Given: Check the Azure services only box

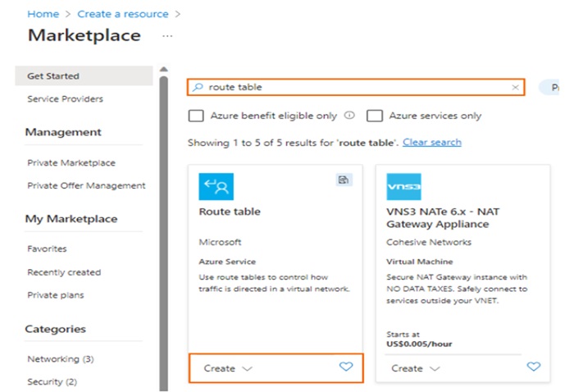Looking at the screenshot, I should tap(375, 116).
